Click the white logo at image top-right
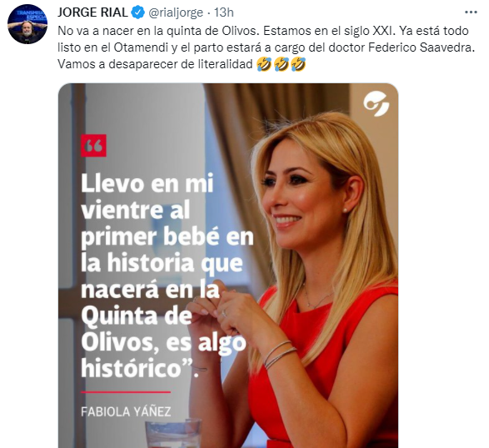 (x=377, y=104)
